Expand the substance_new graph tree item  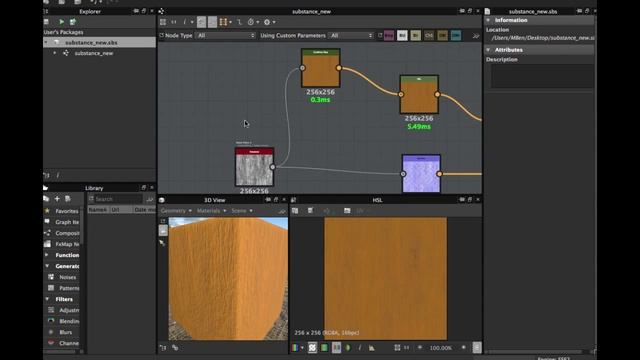pos(55,53)
